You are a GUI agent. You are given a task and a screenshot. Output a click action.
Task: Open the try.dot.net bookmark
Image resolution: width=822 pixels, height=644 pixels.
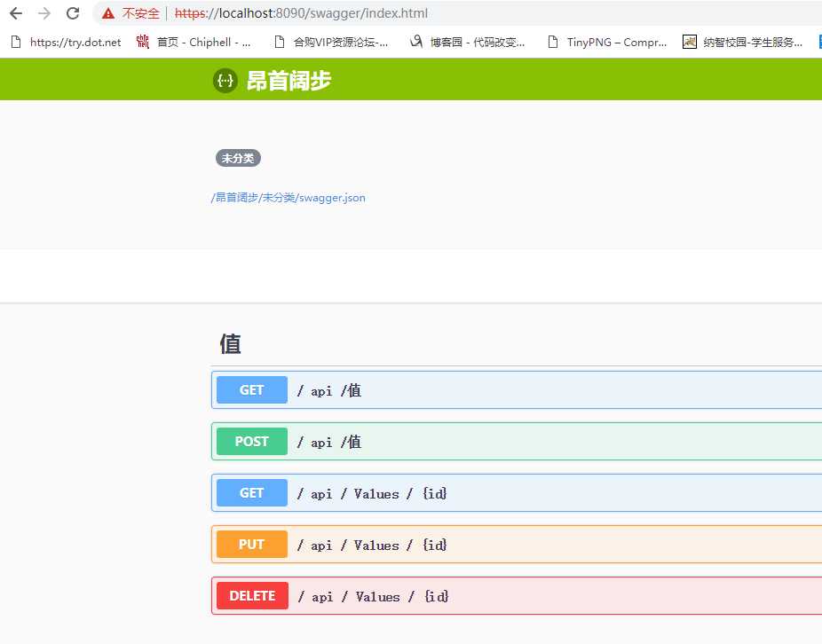[66, 42]
